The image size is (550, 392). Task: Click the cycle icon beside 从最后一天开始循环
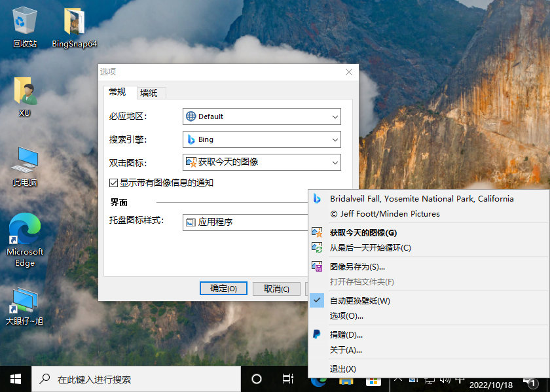(x=318, y=249)
